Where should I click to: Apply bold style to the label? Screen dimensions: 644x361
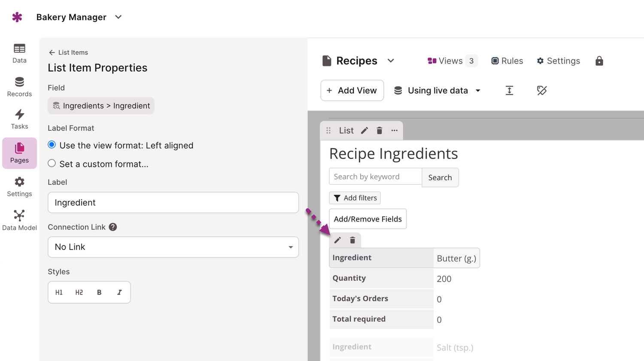pyautogui.click(x=99, y=292)
